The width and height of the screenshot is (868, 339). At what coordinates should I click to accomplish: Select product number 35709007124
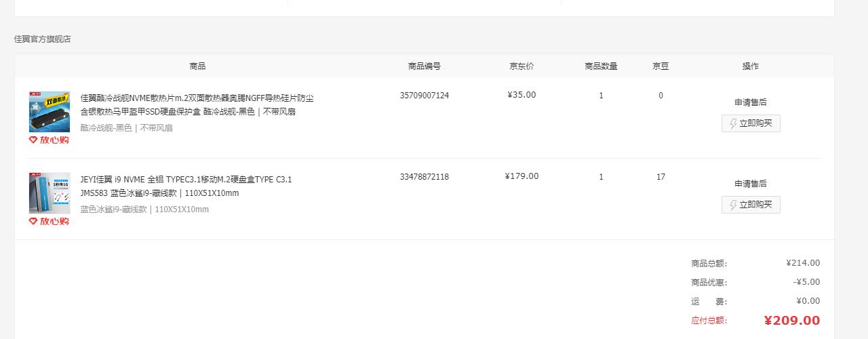point(425,96)
